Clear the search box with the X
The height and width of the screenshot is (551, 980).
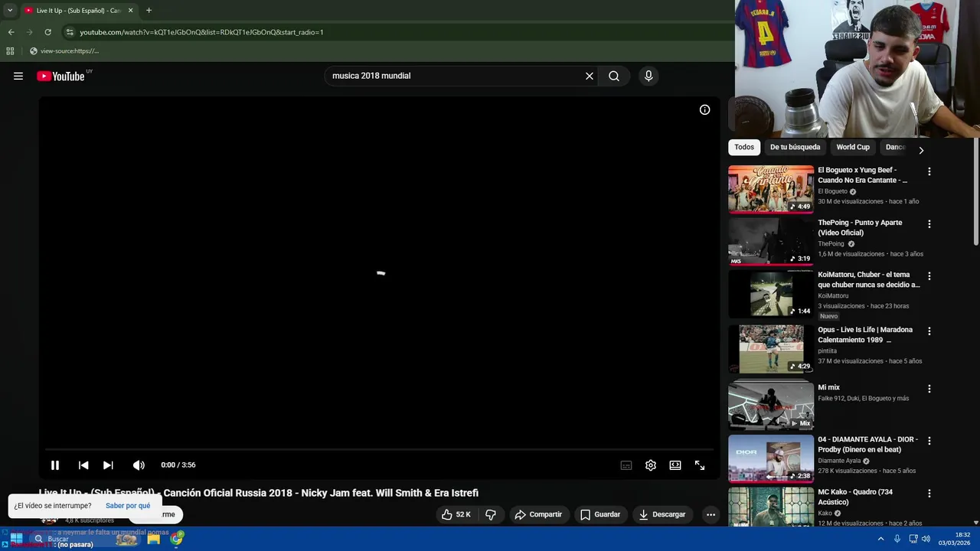point(590,76)
